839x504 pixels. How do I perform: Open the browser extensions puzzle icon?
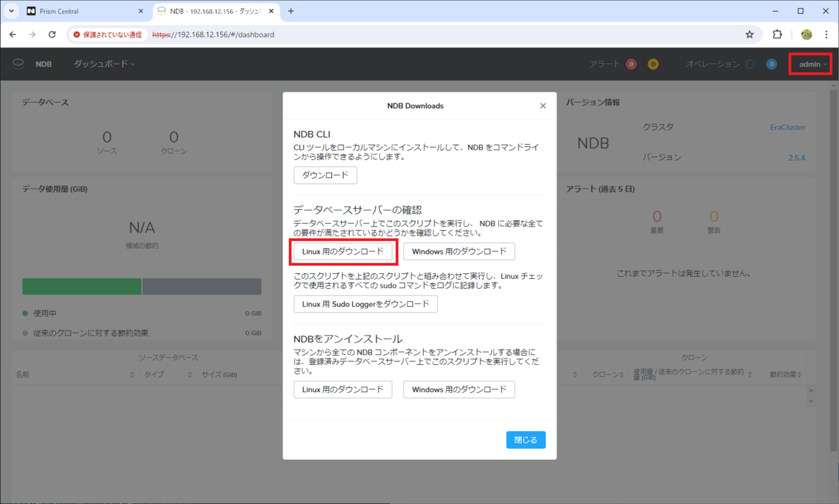[x=776, y=34]
